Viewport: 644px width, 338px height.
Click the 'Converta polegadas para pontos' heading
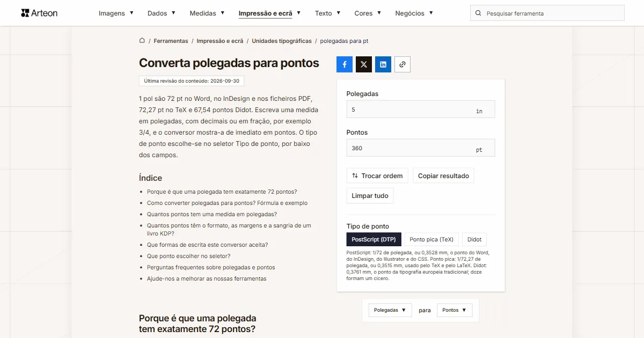coord(229,63)
